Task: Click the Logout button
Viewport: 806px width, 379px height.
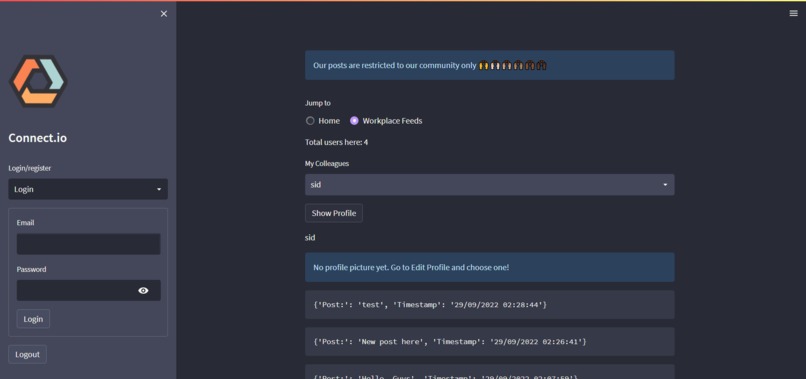Action: (x=27, y=354)
